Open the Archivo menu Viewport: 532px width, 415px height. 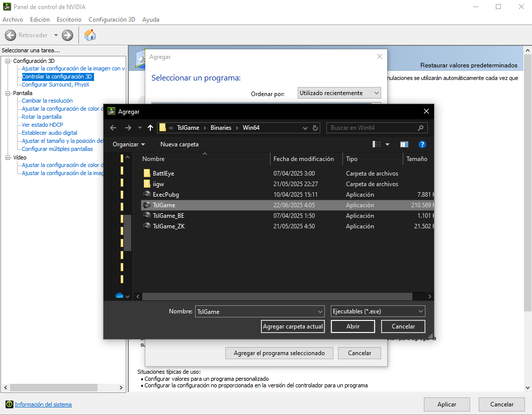point(13,19)
